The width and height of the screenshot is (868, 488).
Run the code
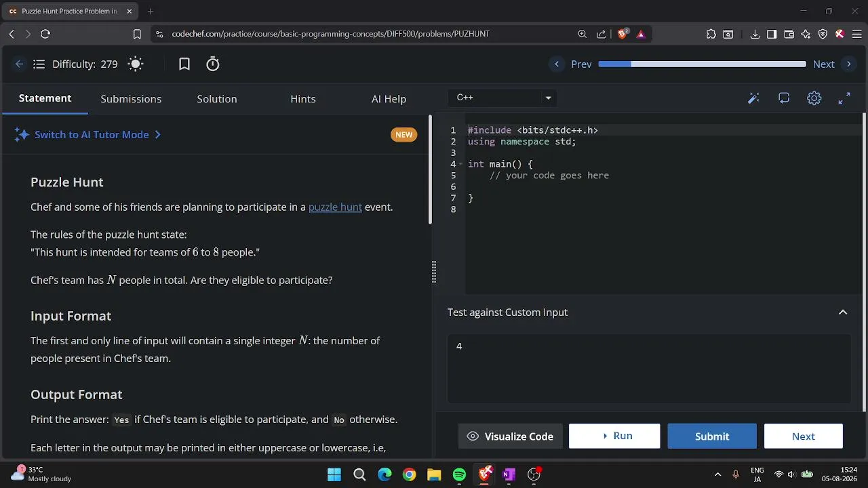(x=614, y=436)
